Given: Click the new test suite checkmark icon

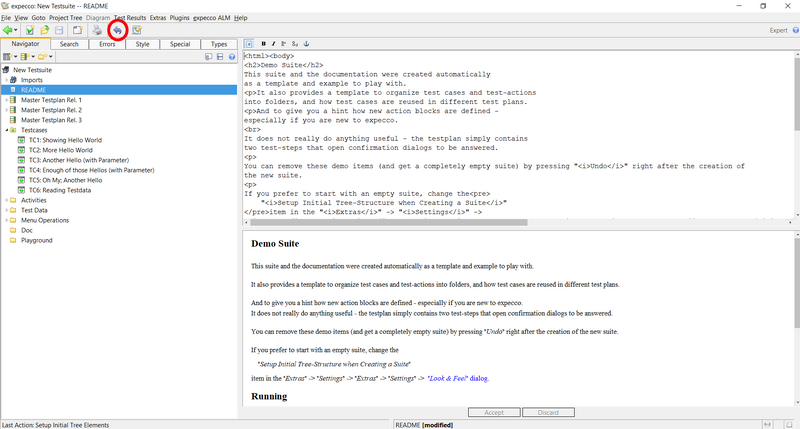Looking at the screenshot, I should click(30, 31).
